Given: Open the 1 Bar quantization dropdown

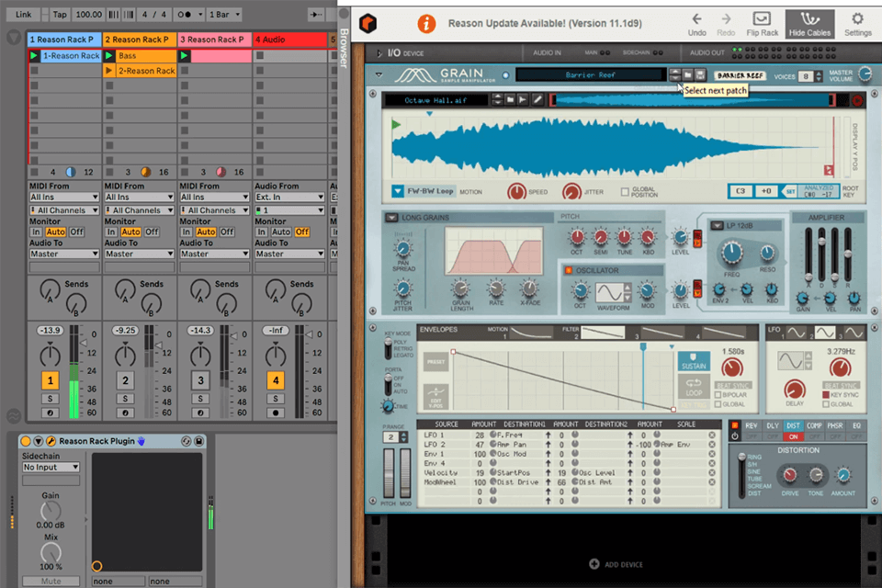Looking at the screenshot, I should (x=224, y=15).
